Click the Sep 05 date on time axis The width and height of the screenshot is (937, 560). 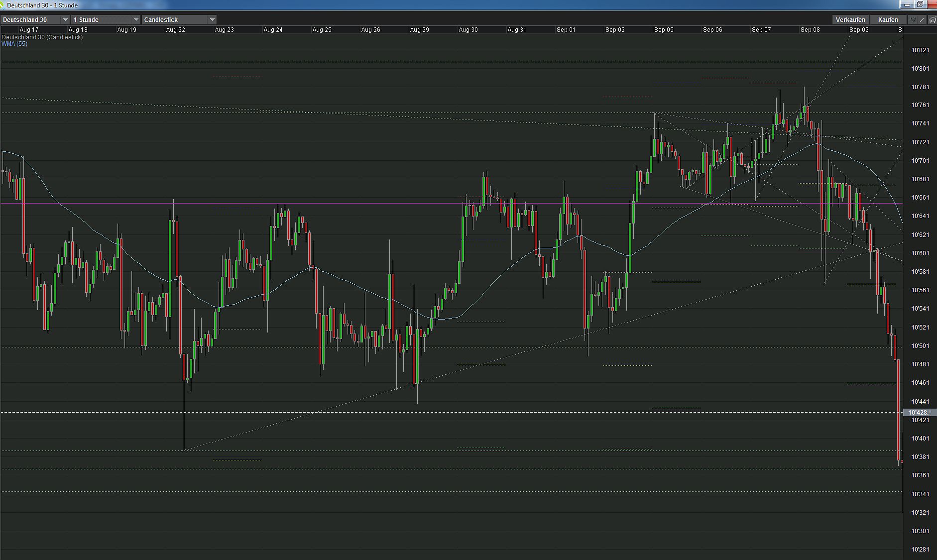coord(664,30)
